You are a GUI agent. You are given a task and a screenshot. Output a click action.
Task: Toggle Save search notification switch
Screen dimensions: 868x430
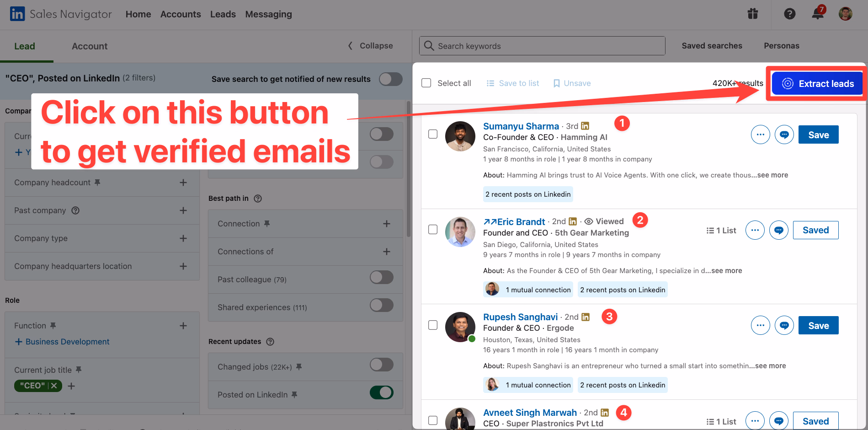(391, 79)
